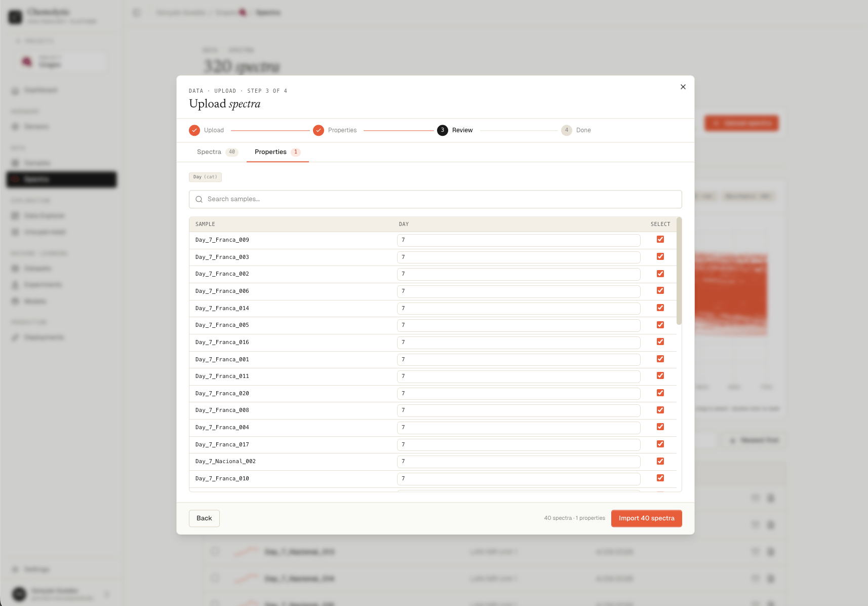This screenshot has height=606, width=868.
Task: Close the Upload spectra dialog
Action: 683,87
